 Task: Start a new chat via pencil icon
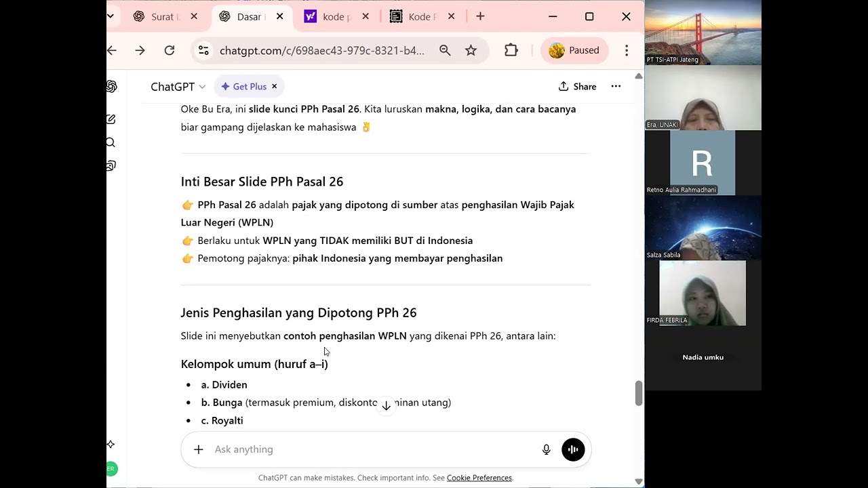(x=111, y=119)
